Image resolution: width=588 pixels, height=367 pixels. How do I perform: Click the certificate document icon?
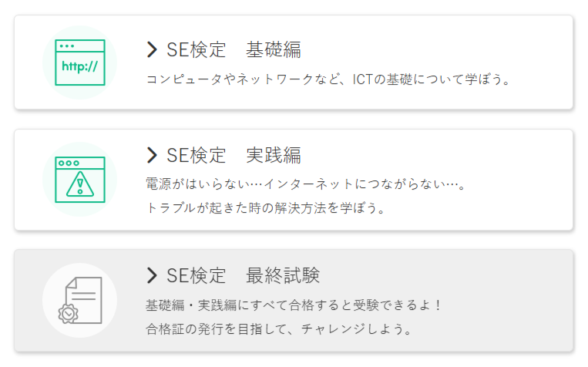[80, 300]
